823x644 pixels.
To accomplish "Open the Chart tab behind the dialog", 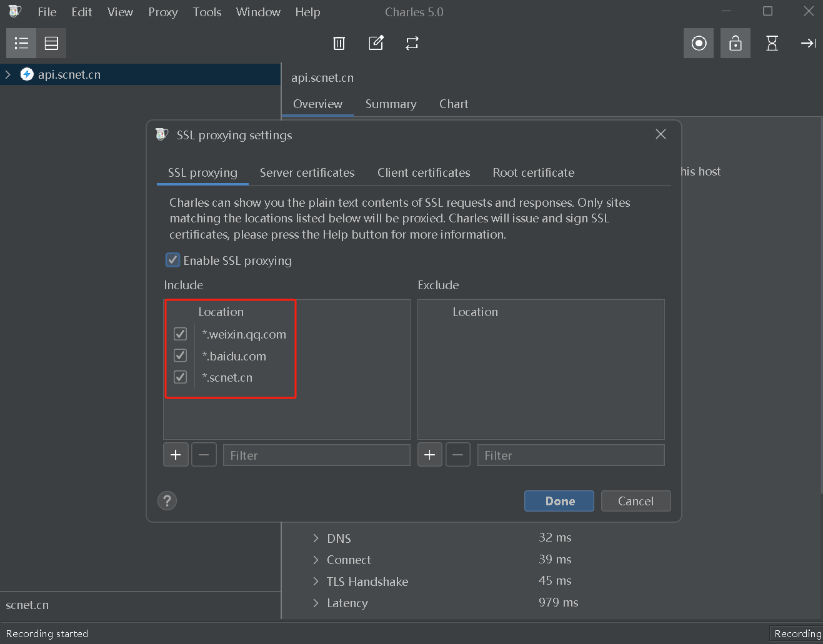I will (454, 104).
